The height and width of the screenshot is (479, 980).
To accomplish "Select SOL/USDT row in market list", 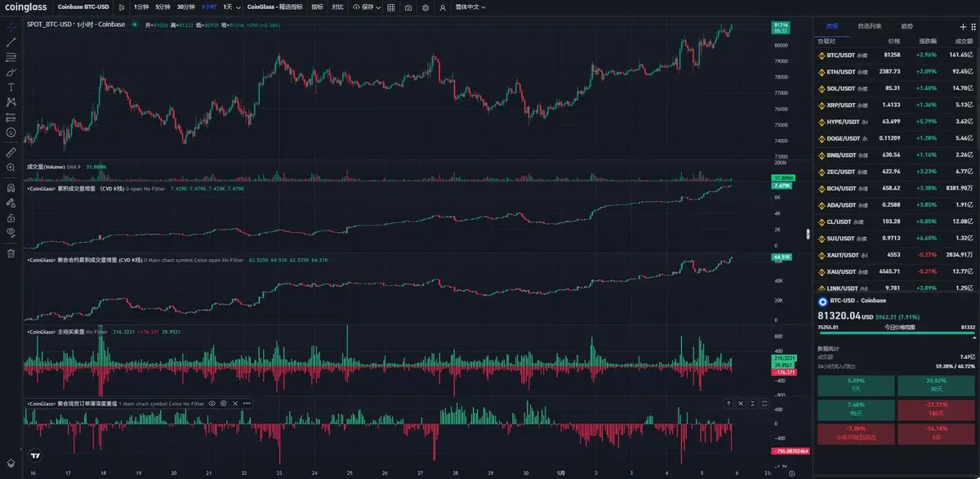I will click(896, 88).
